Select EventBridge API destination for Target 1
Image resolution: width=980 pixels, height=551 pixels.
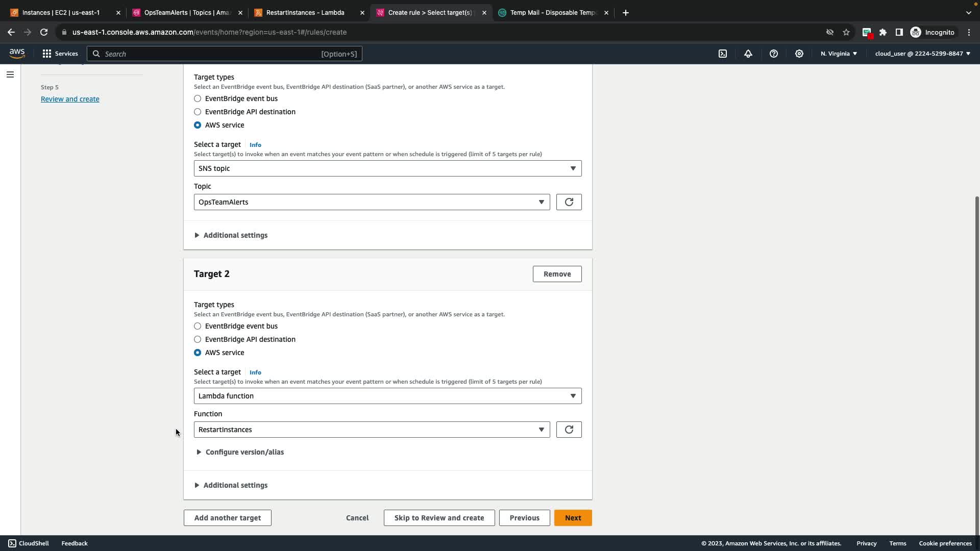coord(198,112)
